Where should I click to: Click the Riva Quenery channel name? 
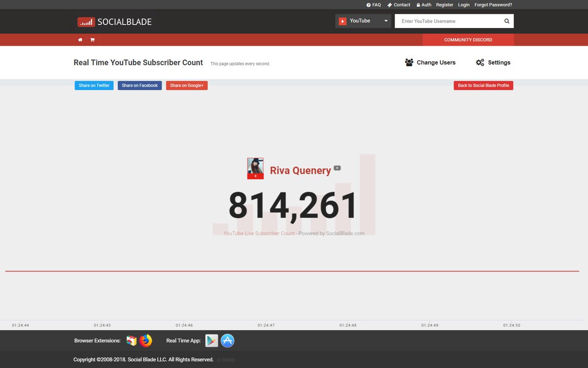click(x=300, y=170)
